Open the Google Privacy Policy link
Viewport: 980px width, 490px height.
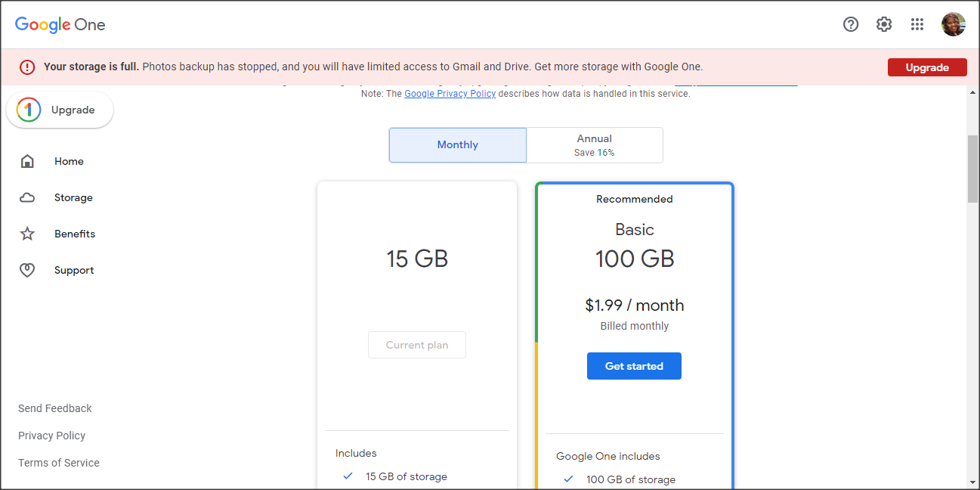pos(450,94)
